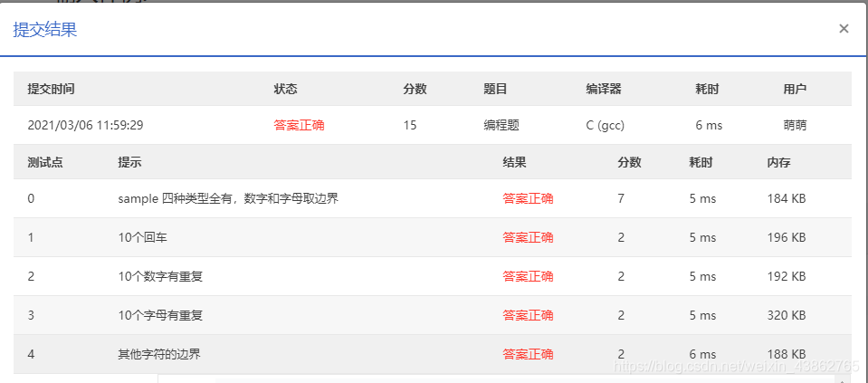Click 答案正确 result for test point 0
The width and height of the screenshot is (868, 383).
point(528,198)
